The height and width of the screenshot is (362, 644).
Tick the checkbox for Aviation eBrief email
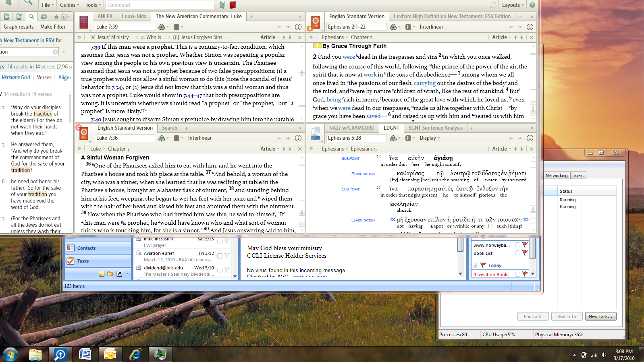tap(220, 256)
